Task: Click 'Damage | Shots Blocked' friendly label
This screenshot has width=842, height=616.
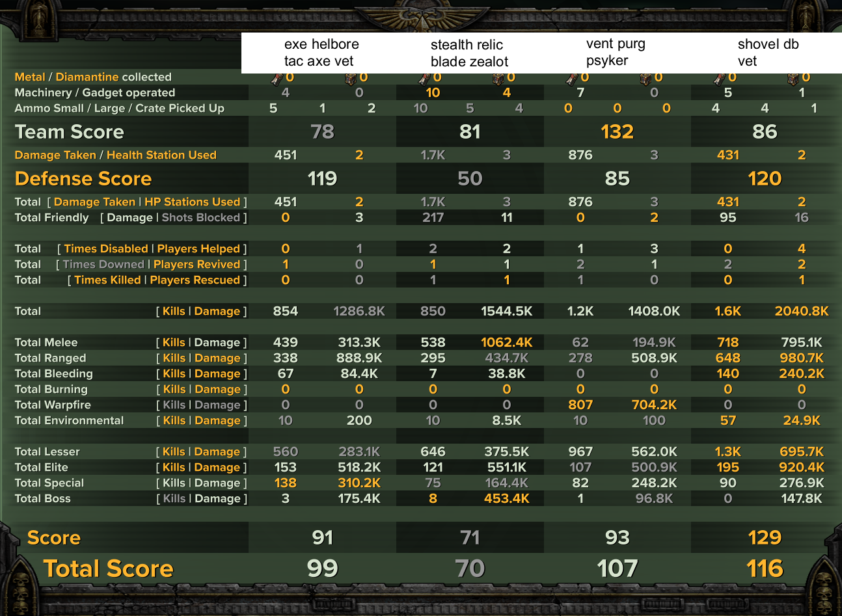Action: point(174,217)
